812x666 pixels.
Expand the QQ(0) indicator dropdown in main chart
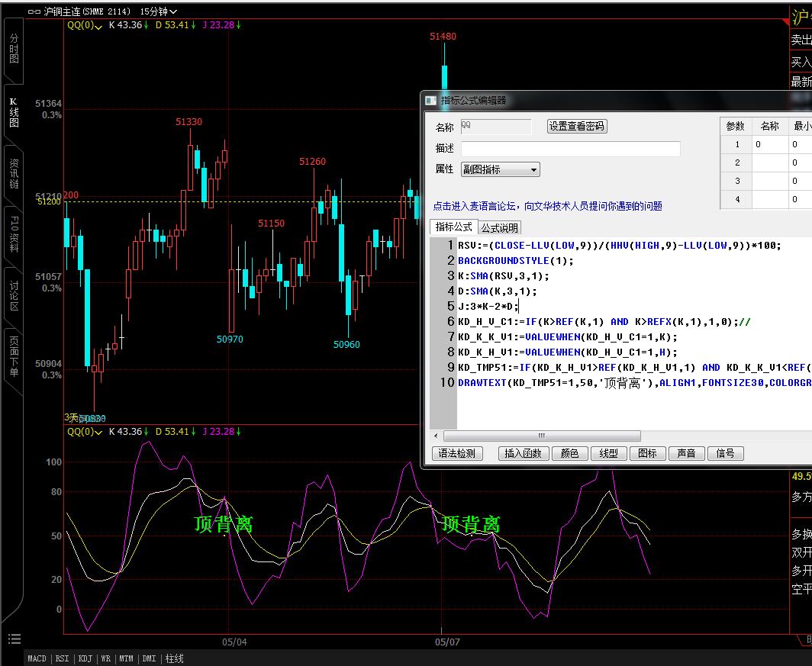coord(84,25)
